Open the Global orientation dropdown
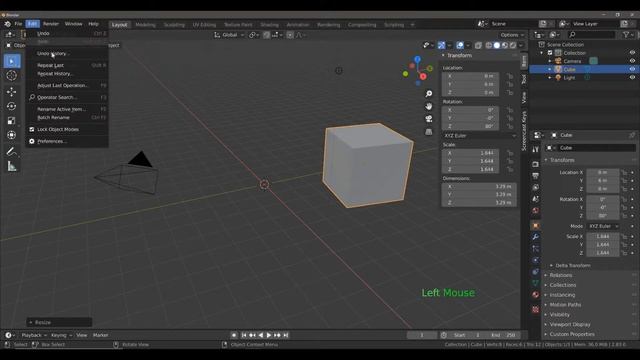 229,35
